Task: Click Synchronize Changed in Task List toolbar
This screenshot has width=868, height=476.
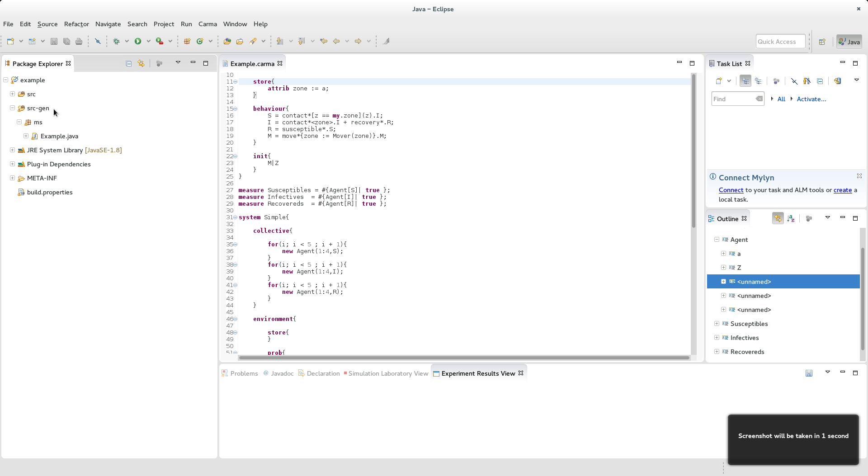Action: 837,81
